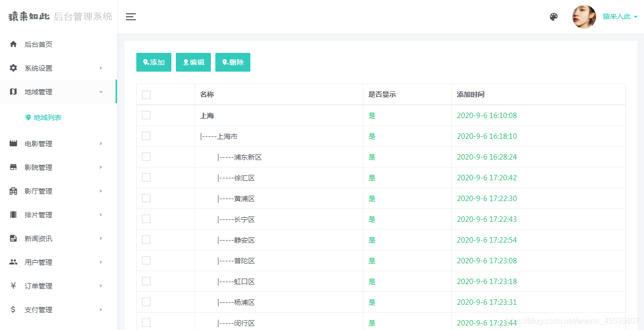Check the 上海 row checkbox
Screen dimensions: 644x330
click(x=146, y=115)
